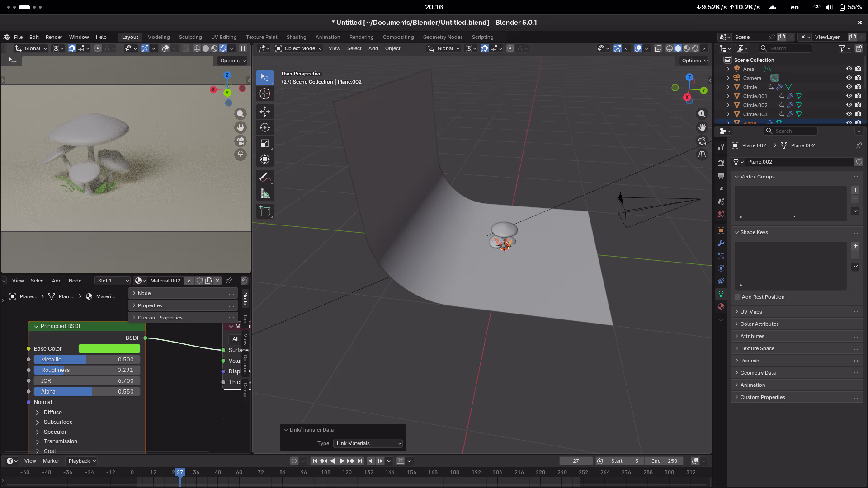Open the Render menu
Viewport: 868px width, 488px height.
[x=54, y=37]
